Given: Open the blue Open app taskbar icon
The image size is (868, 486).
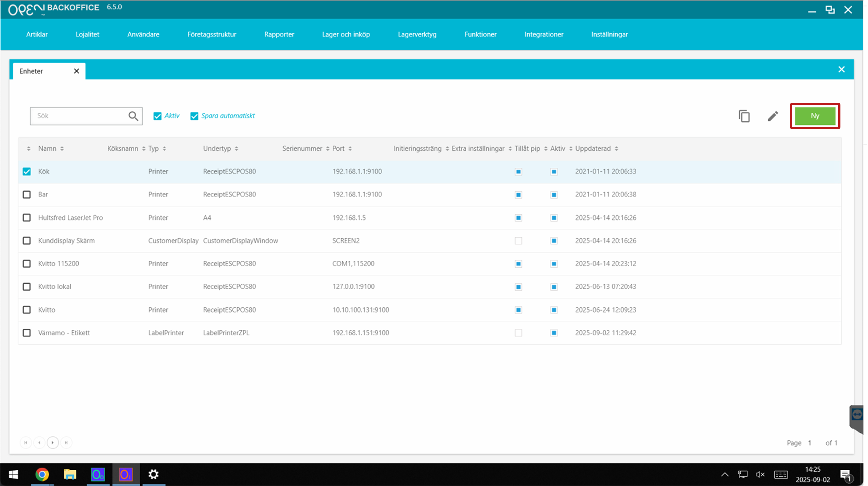Looking at the screenshot, I should (98, 475).
